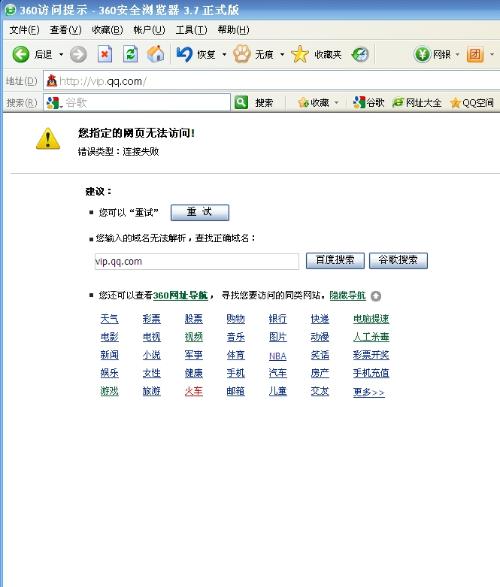This screenshot has height=587, width=500.
Task: Open the 视频 link
Action: [193, 337]
